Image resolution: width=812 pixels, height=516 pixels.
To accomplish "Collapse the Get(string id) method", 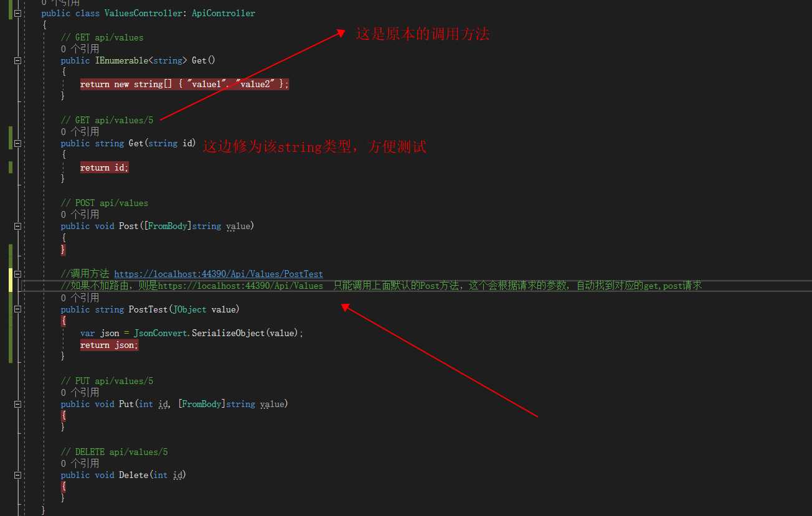I will (x=17, y=143).
